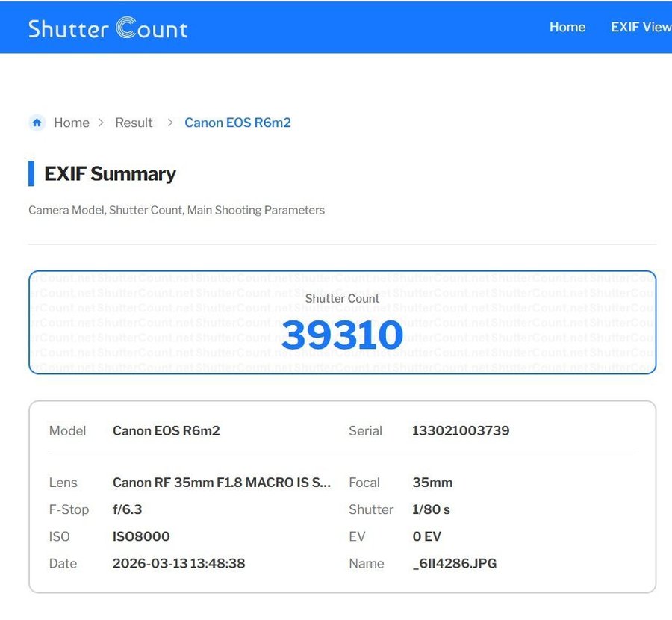Screen dimensions: 672x620
Task: Click the home icon in the breadcrumb
Action: point(37,123)
